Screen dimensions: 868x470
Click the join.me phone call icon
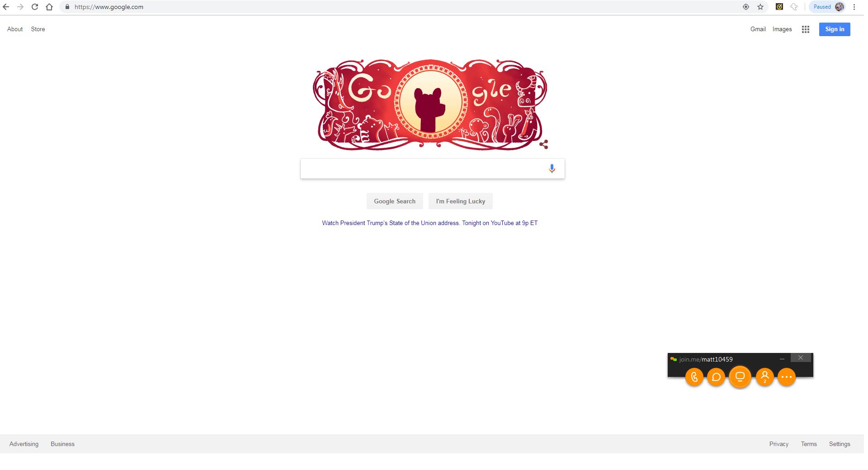click(694, 377)
